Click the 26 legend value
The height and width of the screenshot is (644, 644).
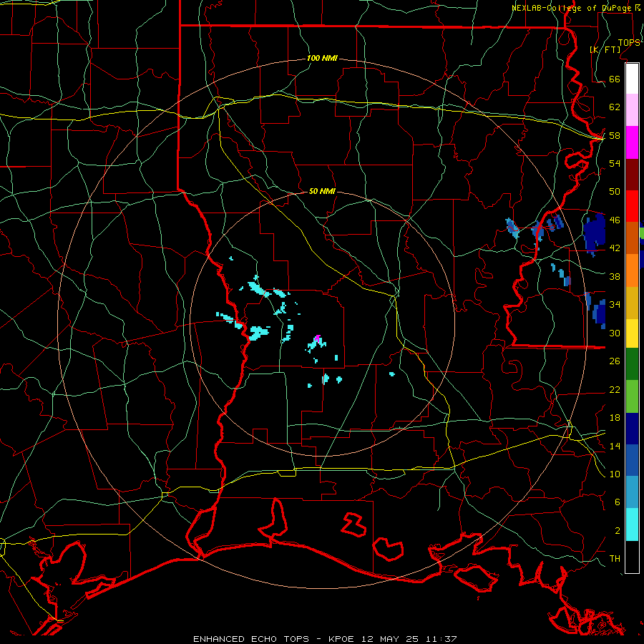[x=615, y=361]
